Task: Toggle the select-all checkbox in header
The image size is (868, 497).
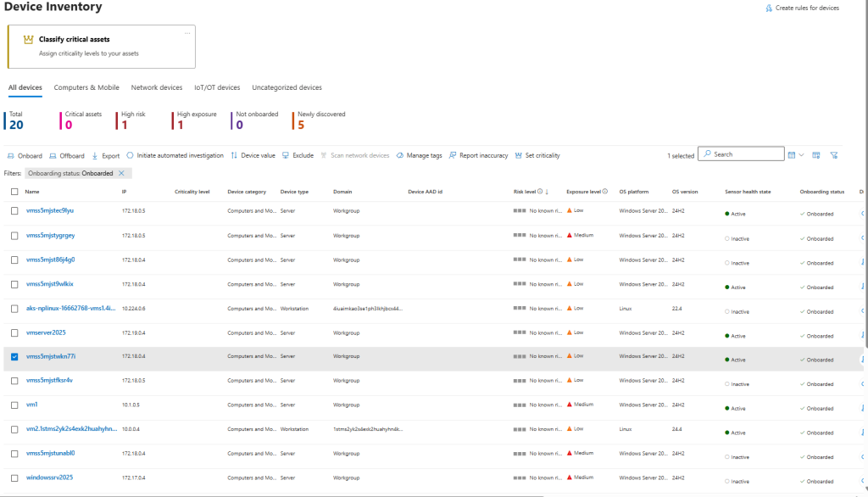Action: tap(14, 192)
